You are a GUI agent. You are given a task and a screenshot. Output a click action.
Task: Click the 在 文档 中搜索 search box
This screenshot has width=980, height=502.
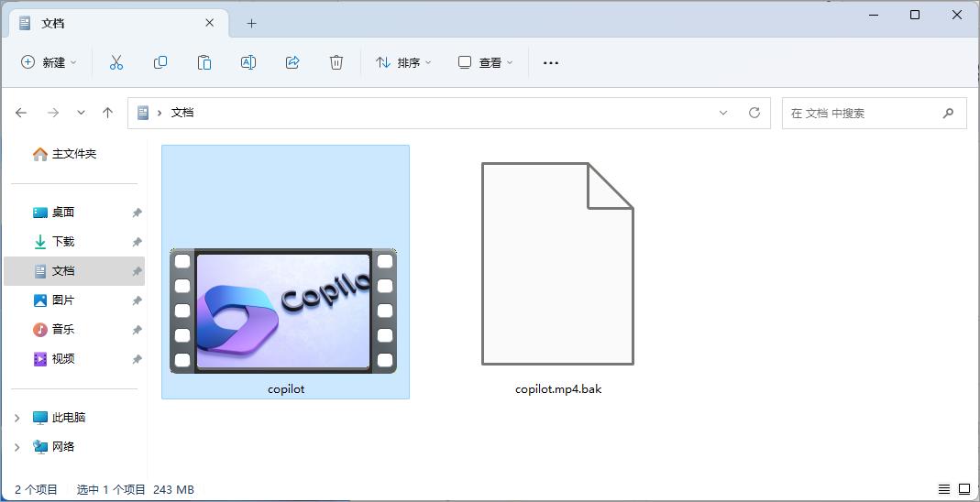[862, 113]
